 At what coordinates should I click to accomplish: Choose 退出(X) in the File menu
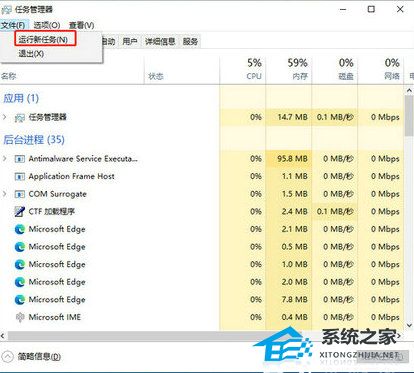31,53
